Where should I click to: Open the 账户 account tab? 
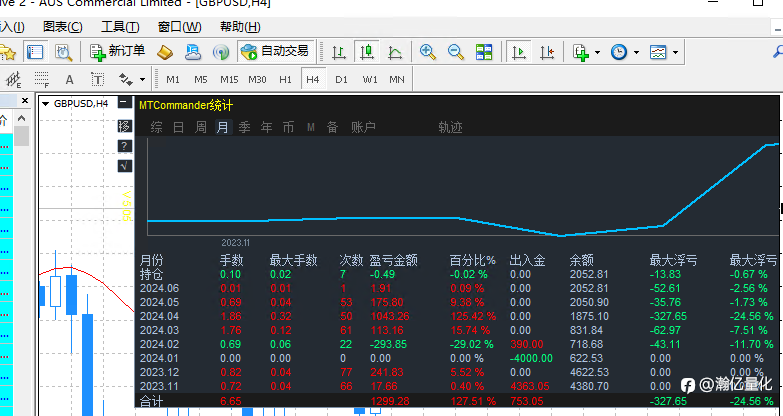point(363,127)
